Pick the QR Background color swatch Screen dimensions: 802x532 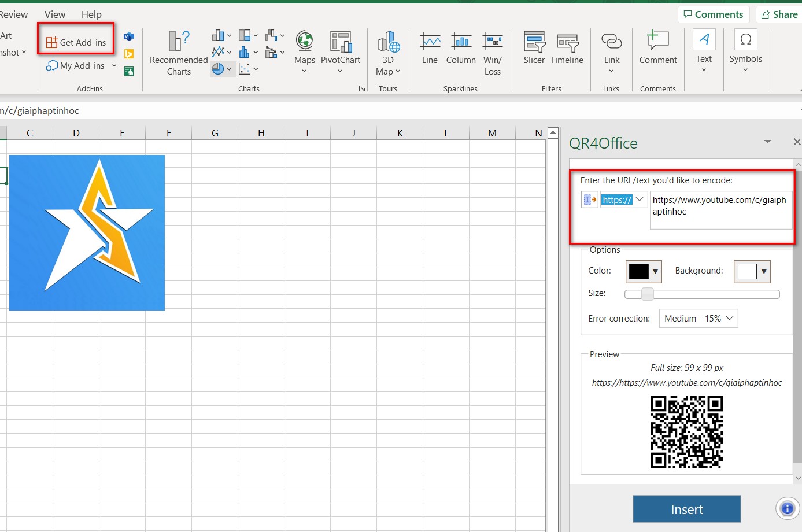coord(752,271)
